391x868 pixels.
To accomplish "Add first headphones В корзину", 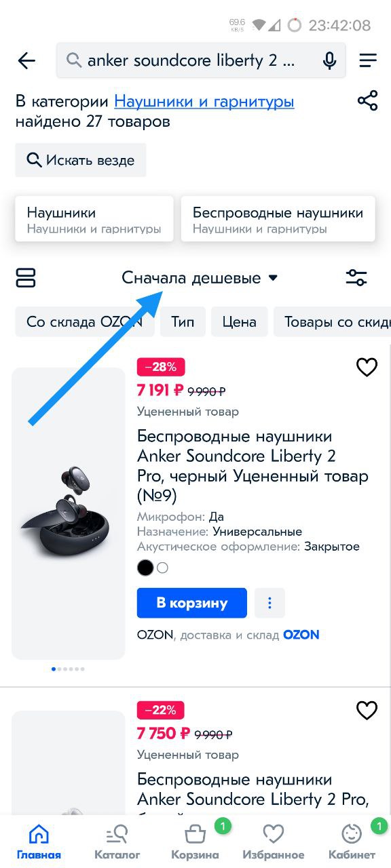I will pyautogui.click(x=192, y=603).
